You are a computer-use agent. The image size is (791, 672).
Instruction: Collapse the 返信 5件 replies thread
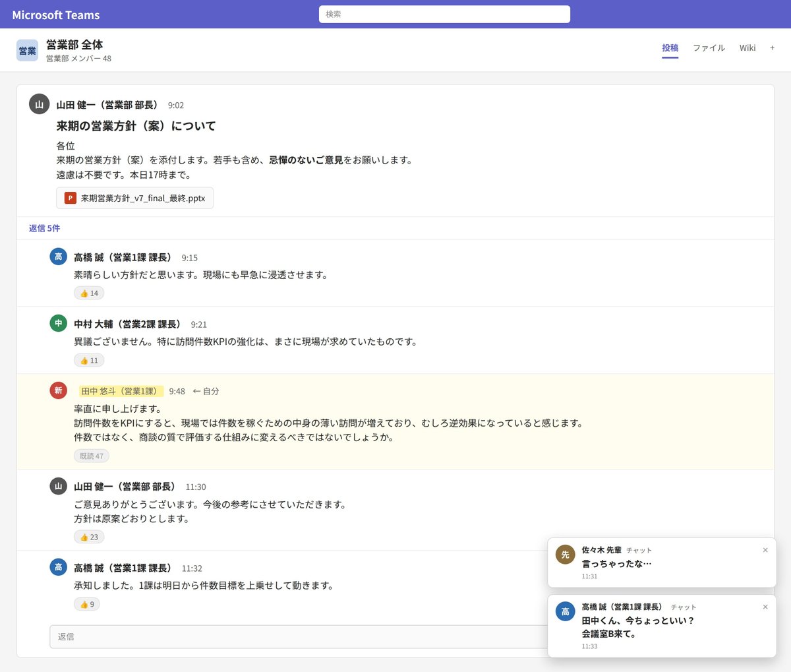pyautogui.click(x=44, y=228)
